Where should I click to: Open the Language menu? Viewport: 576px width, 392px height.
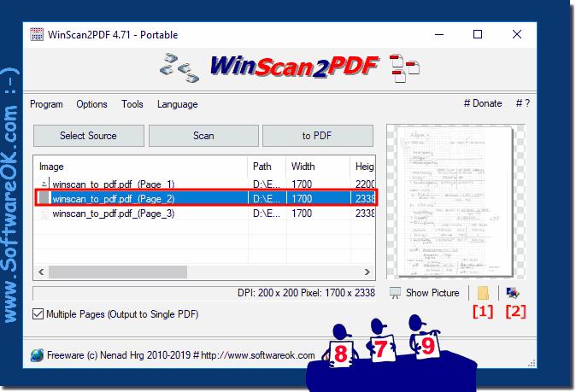click(178, 104)
